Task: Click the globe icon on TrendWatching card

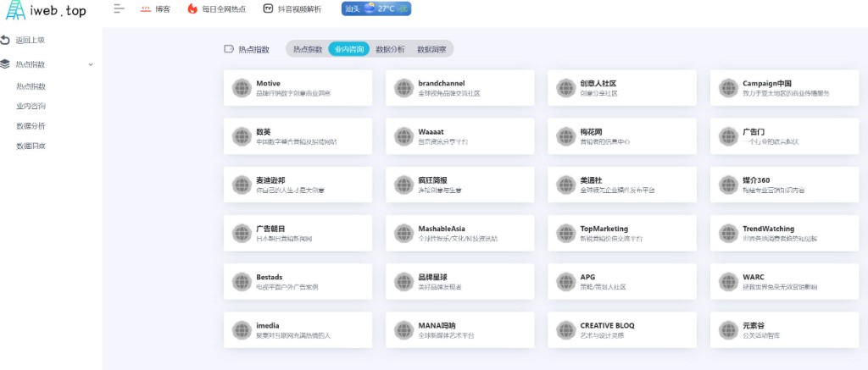Action: (x=728, y=234)
